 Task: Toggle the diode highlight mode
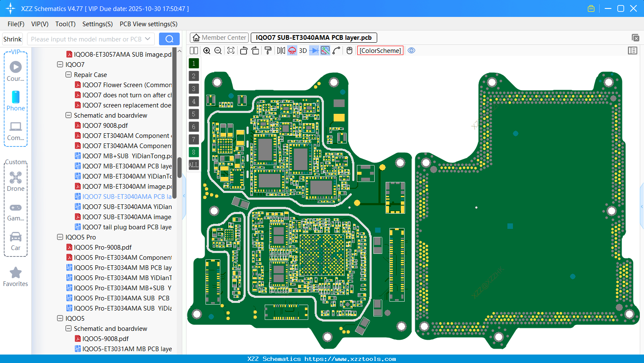click(x=292, y=50)
